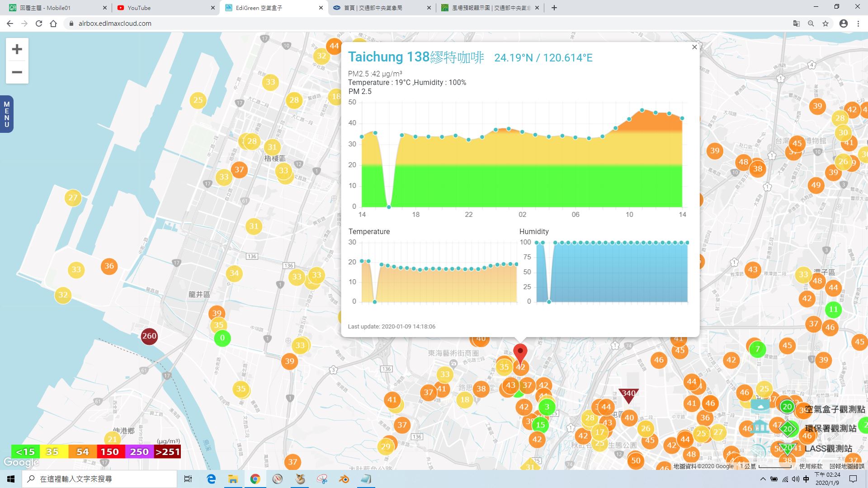The width and height of the screenshot is (868, 488).
Task: Click the dark red 260 air sensor marker
Action: coord(149,336)
